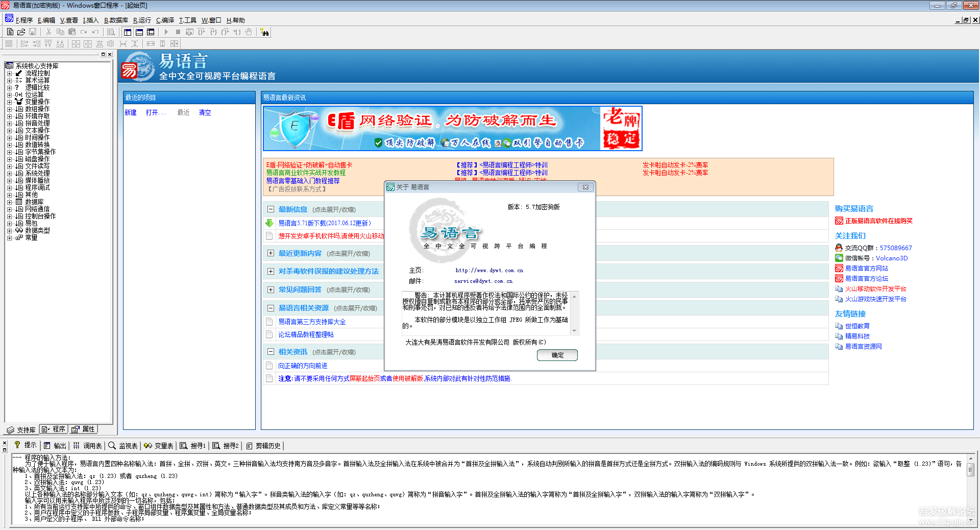This screenshot has height=530, width=980.
Task: Open the F.程序 menu
Action: [x=24, y=20]
